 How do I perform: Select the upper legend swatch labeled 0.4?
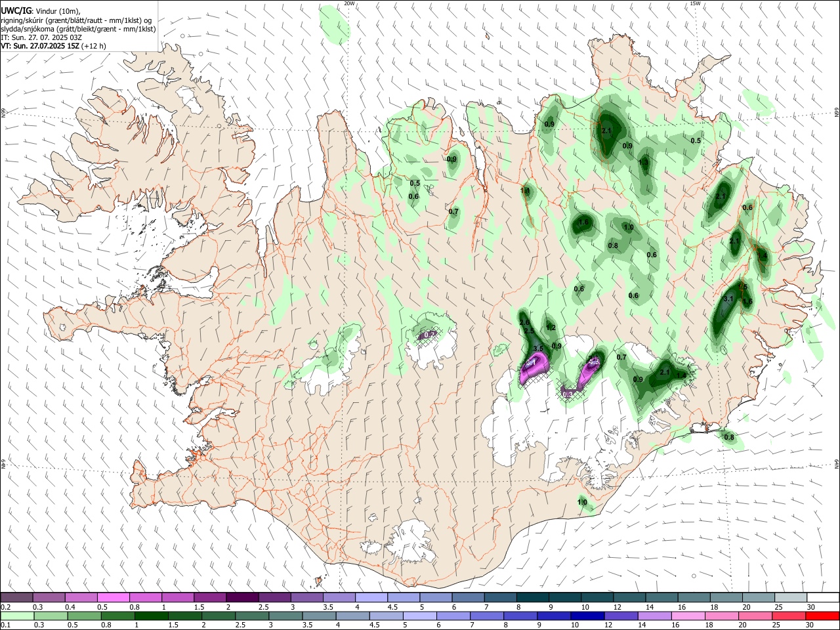(x=81, y=597)
